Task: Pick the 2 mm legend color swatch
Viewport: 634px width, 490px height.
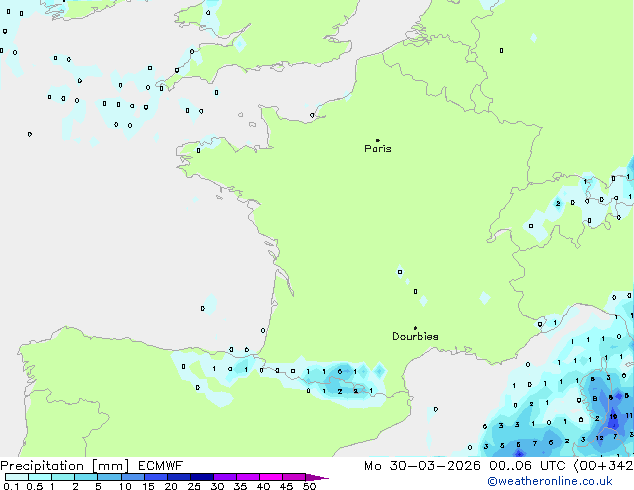Action: (86, 477)
